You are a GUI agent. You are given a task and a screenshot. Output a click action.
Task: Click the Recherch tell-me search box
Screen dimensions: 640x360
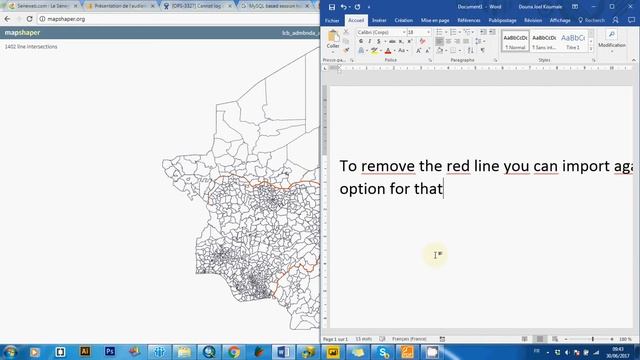coord(591,20)
